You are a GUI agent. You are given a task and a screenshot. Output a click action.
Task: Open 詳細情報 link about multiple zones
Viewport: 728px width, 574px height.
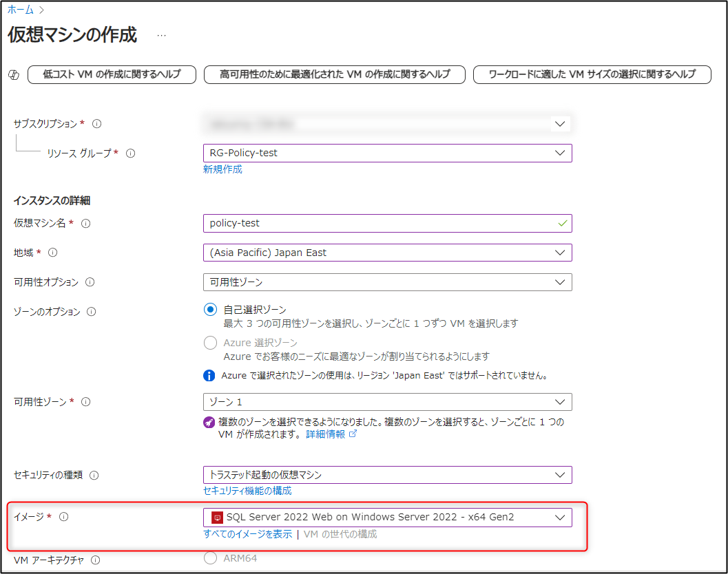(326, 434)
